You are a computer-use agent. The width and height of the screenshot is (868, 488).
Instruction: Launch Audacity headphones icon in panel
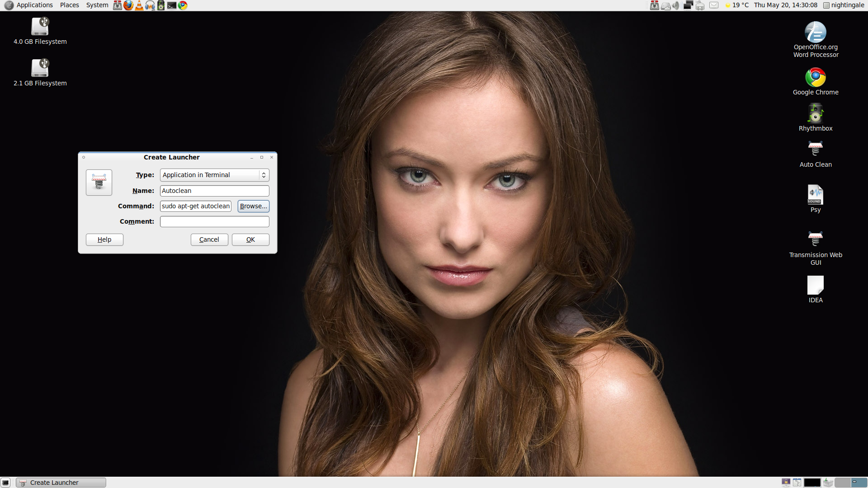pyautogui.click(x=150, y=5)
